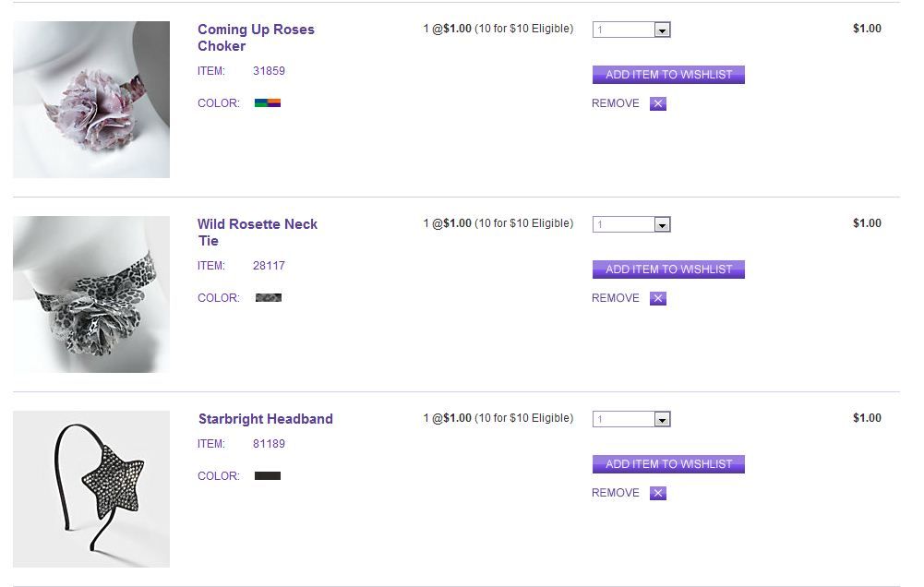Open Wild Rosette Neck Tie product title
924x587 pixels.
tap(257, 233)
